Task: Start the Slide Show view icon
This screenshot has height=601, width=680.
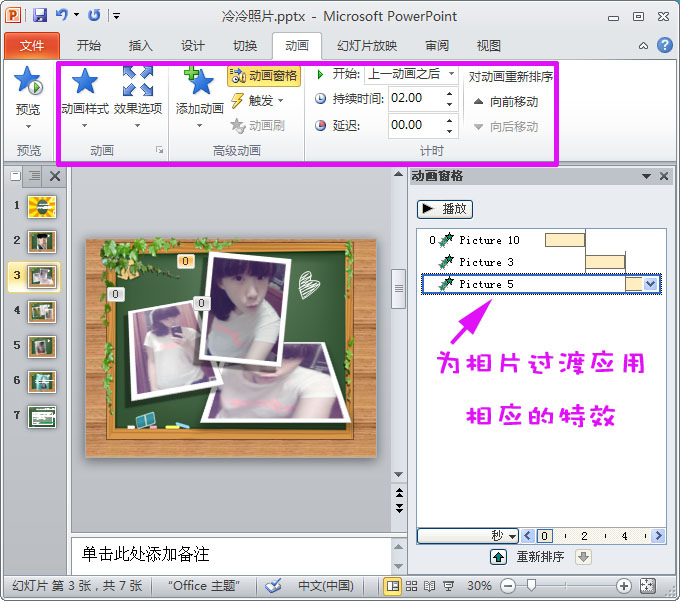Action: point(448,586)
